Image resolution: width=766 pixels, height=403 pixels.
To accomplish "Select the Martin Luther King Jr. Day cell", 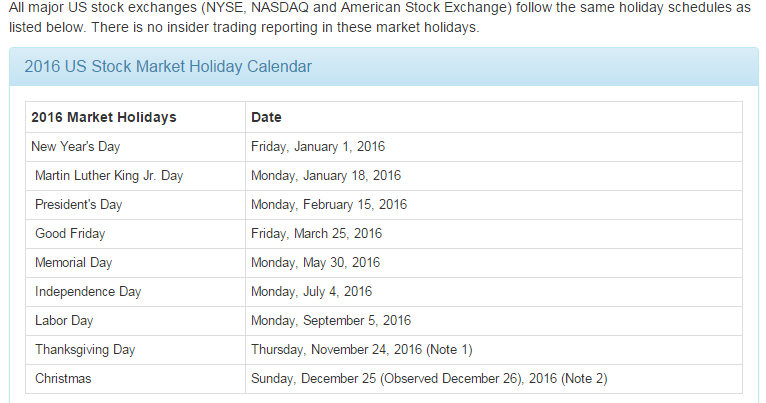I will click(x=109, y=175).
